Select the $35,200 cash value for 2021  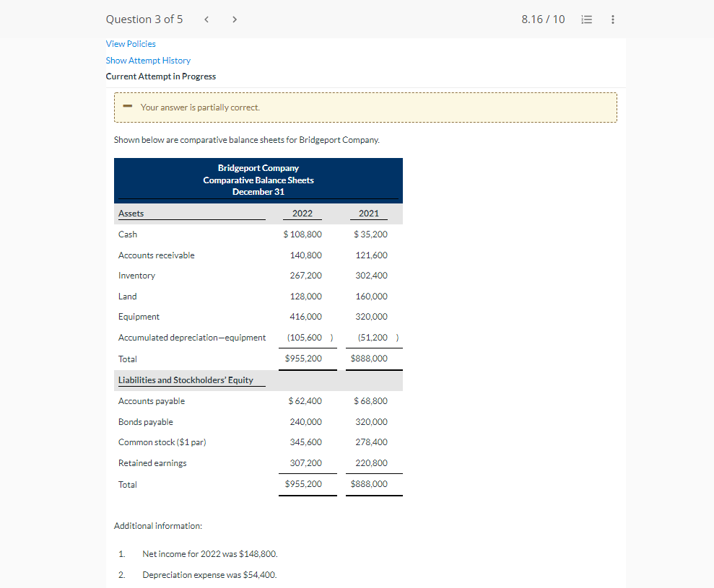[x=370, y=234]
